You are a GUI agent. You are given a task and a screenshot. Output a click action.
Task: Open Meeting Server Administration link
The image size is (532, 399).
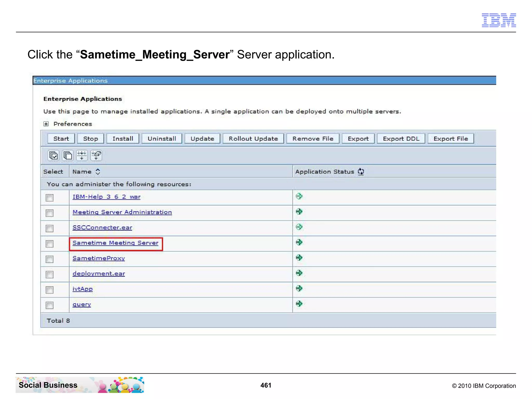click(122, 212)
